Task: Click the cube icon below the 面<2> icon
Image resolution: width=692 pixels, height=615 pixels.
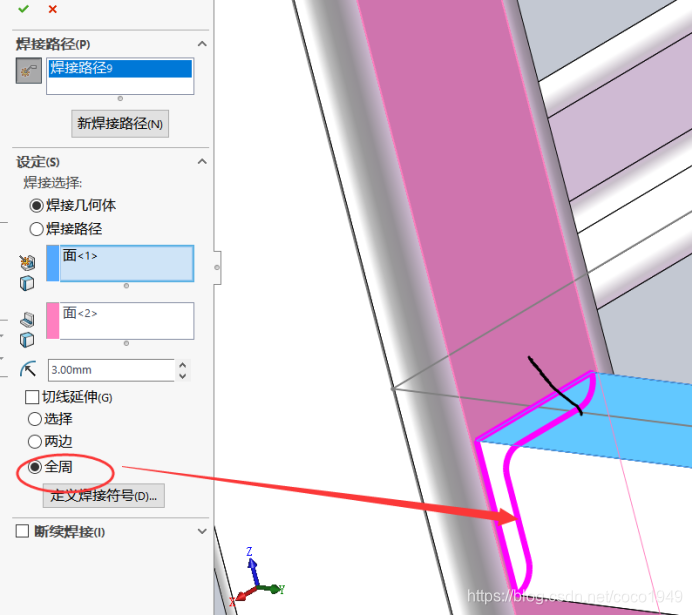Action: click(x=27, y=340)
